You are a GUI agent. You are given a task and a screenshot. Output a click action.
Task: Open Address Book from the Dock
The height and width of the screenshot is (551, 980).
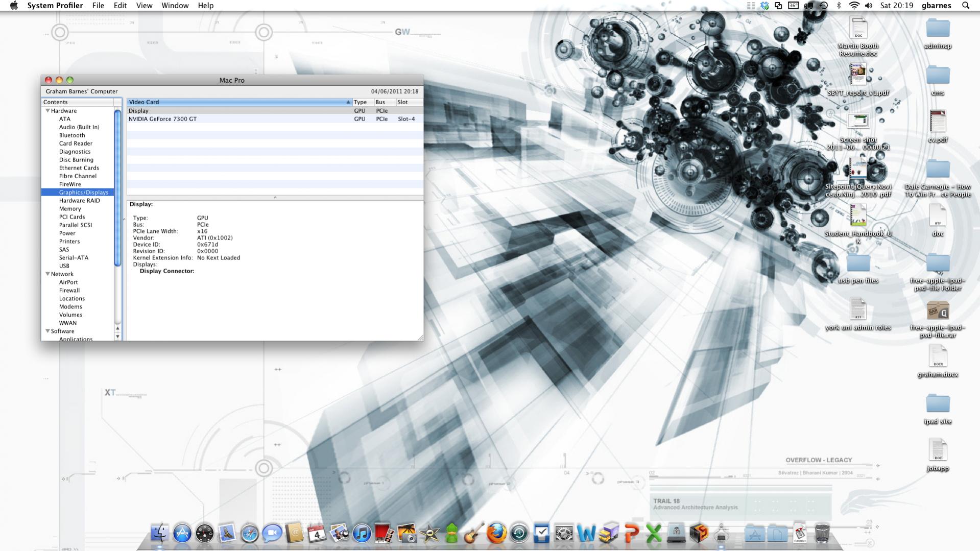[x=295, y=533]
